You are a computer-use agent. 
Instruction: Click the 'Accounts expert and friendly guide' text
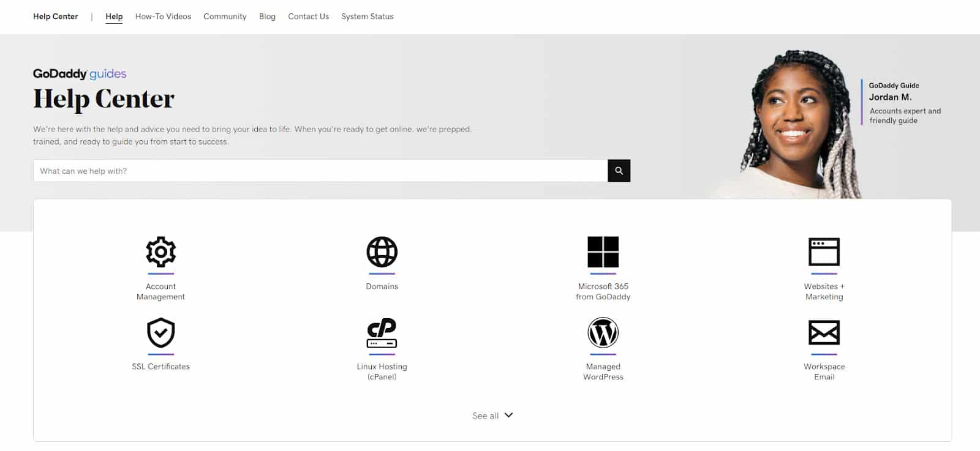pyautogui.click(x=905, y=116)
